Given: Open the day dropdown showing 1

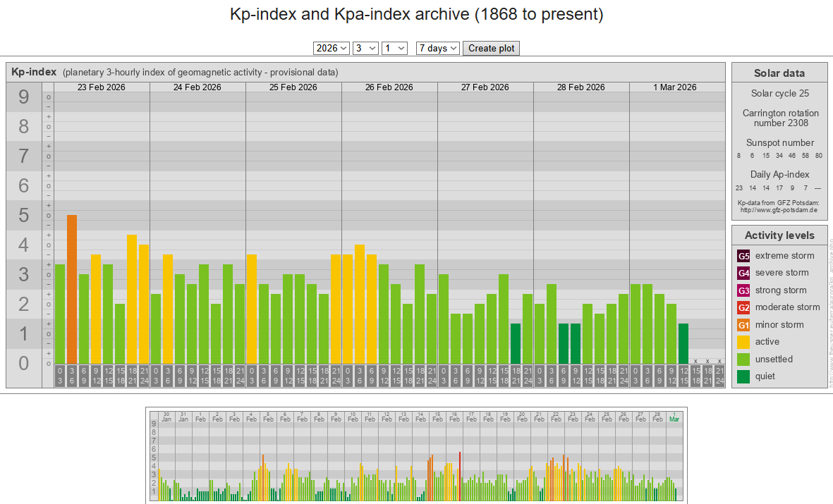Looking at the screenshot, I should [394, 48].
